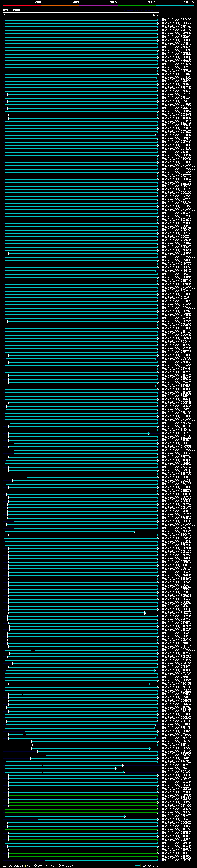197x868 pixels.
Task: Open hit UniRef100_Q1WLZ2
Action: [x=177, y=23]
